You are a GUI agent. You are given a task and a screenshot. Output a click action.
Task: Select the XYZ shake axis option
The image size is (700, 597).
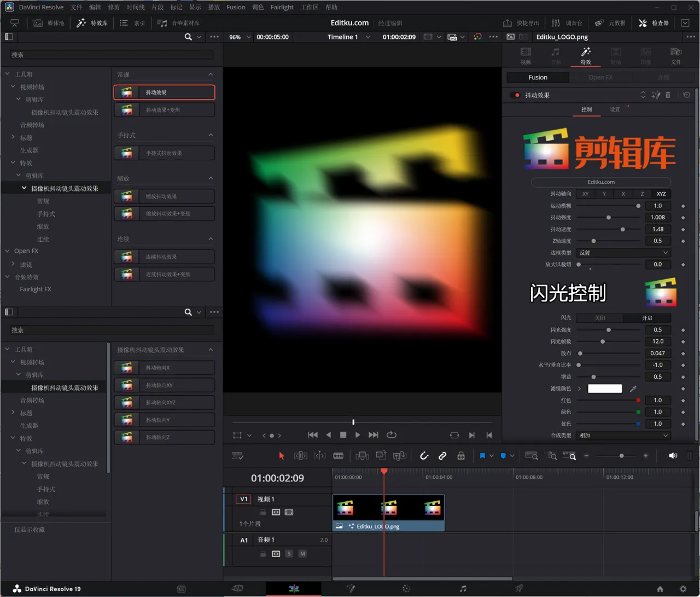click(x=661, y=194)
